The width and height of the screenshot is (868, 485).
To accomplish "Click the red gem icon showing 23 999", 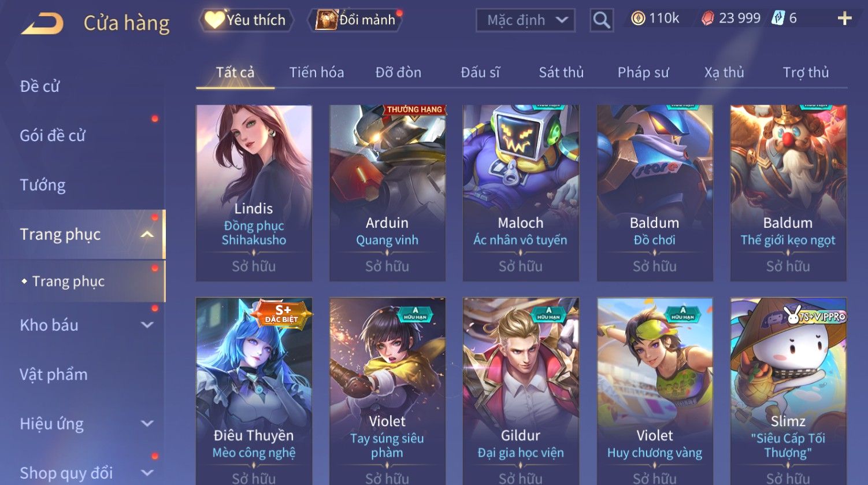I will point(708,18).
